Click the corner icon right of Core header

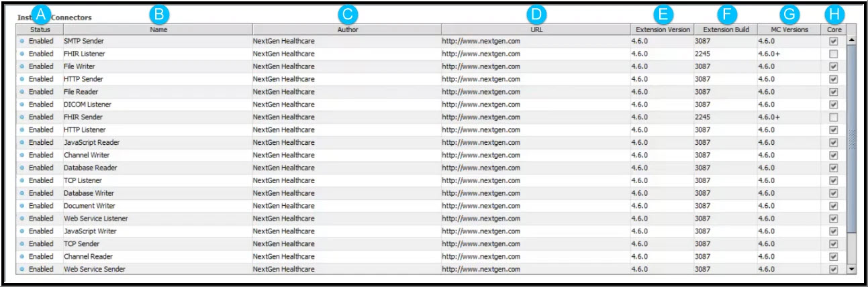click(851, 30)
